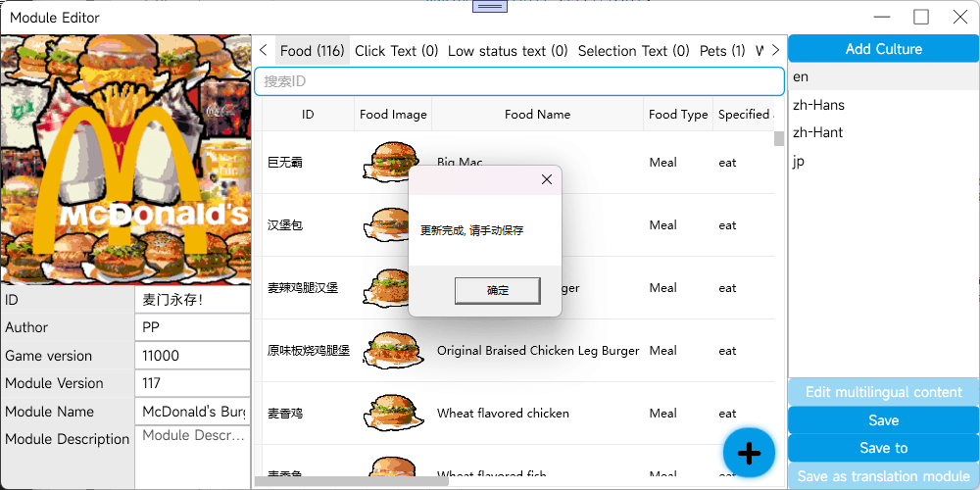Click the Save to button
The image size is (980, 490).
(x=884, y=448)
